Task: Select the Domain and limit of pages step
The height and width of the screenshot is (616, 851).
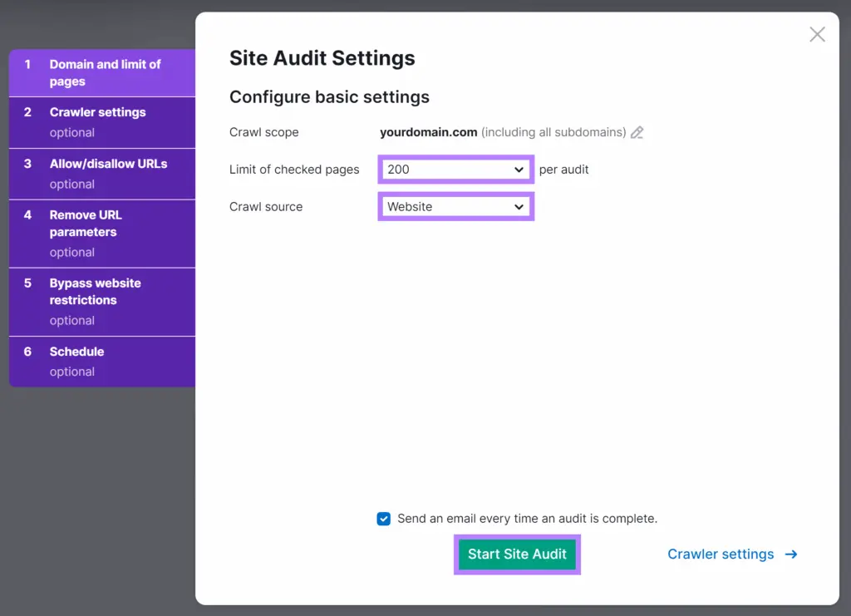Action: (x=105, y=73)
